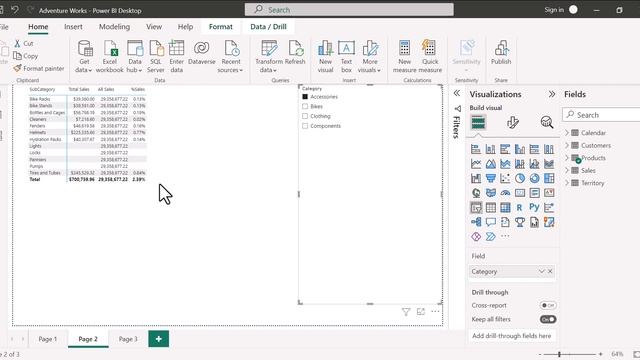
Task: Open the Format ribbon tab
Action: pos(220,27)
